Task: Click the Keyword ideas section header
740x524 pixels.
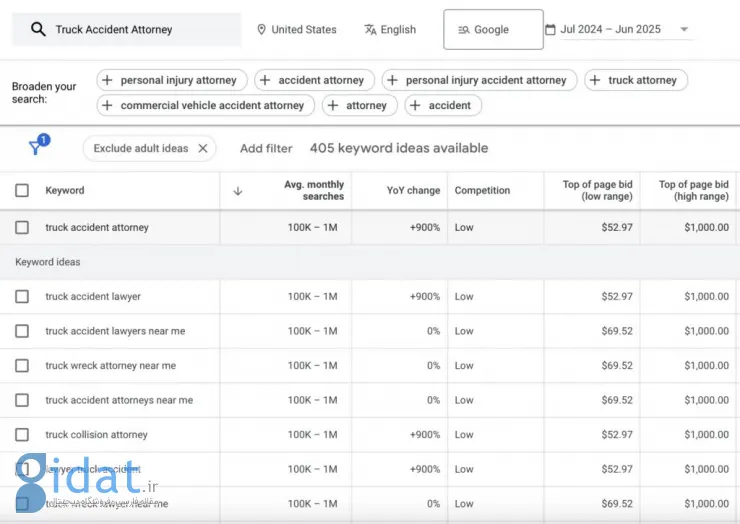Action: click(48, 262)
